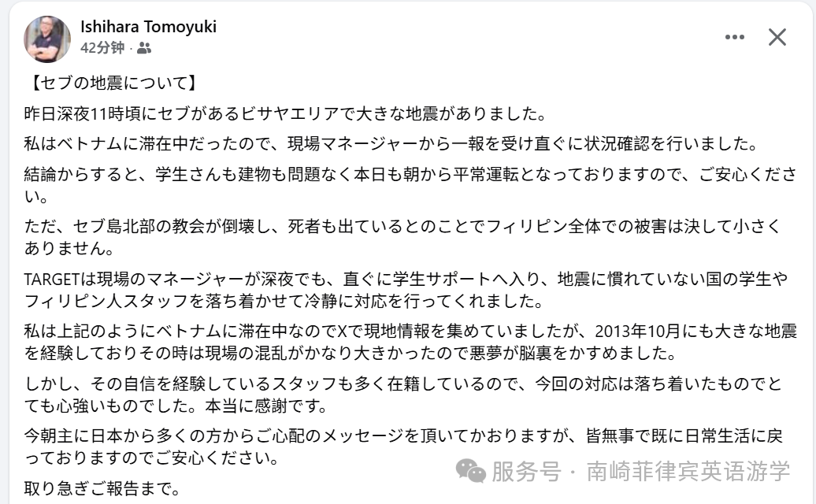
Task: Click the line starting with 昨日深夜11時頃
Action: 285,113
